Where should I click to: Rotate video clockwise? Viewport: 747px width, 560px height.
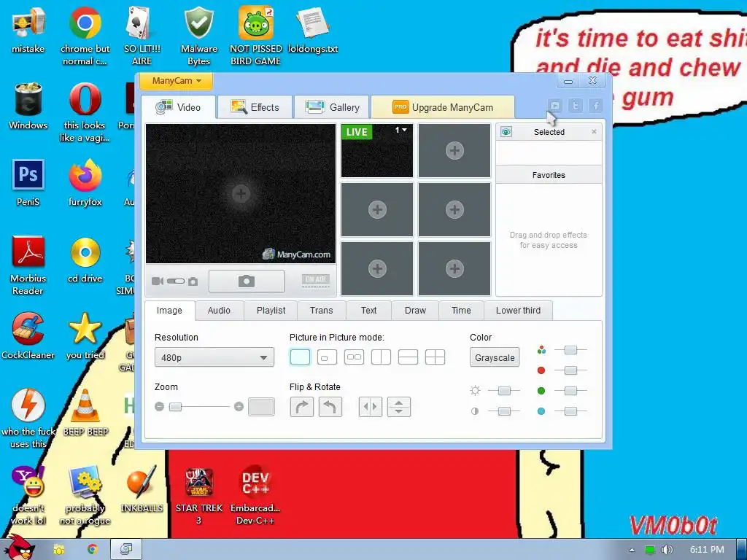(x=301, y=407)
